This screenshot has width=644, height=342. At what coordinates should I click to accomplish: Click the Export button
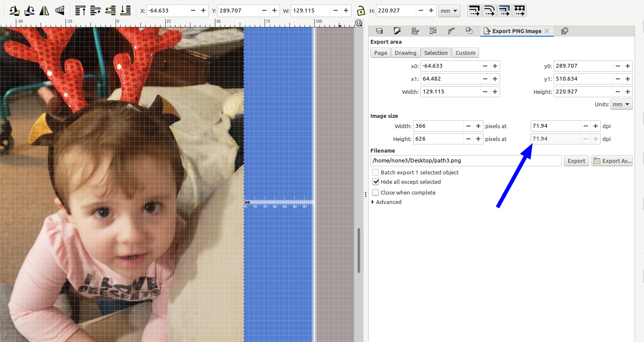click(576, 161)
